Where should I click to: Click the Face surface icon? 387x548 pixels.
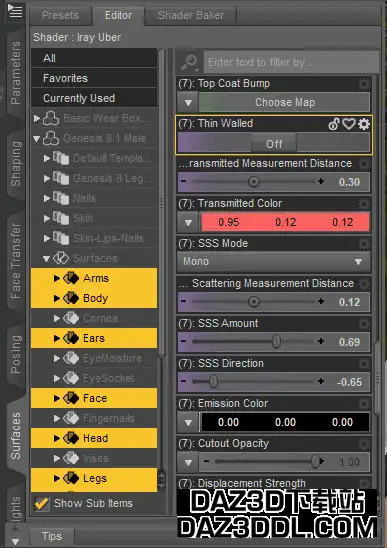71,398
